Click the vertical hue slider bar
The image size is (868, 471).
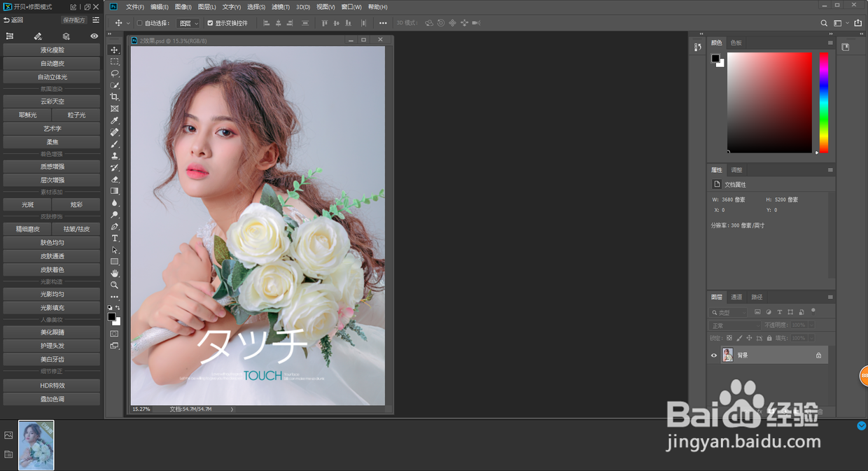pos(824,103)
